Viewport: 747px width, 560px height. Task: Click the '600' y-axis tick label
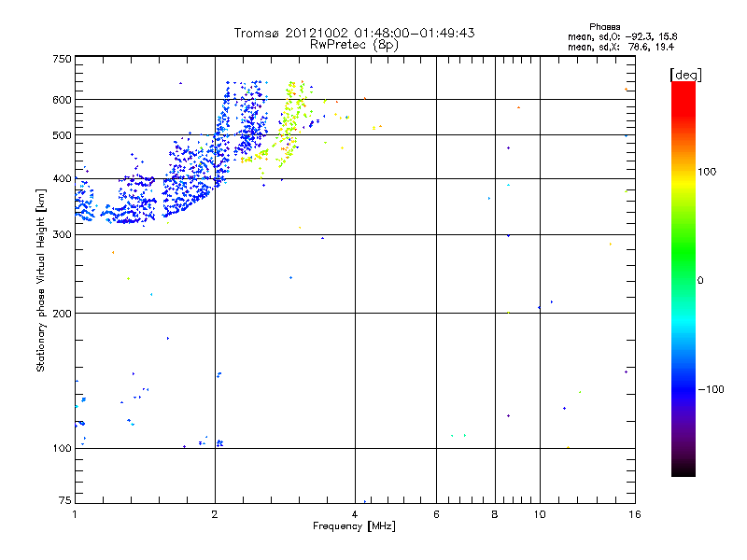click(62, 100)
